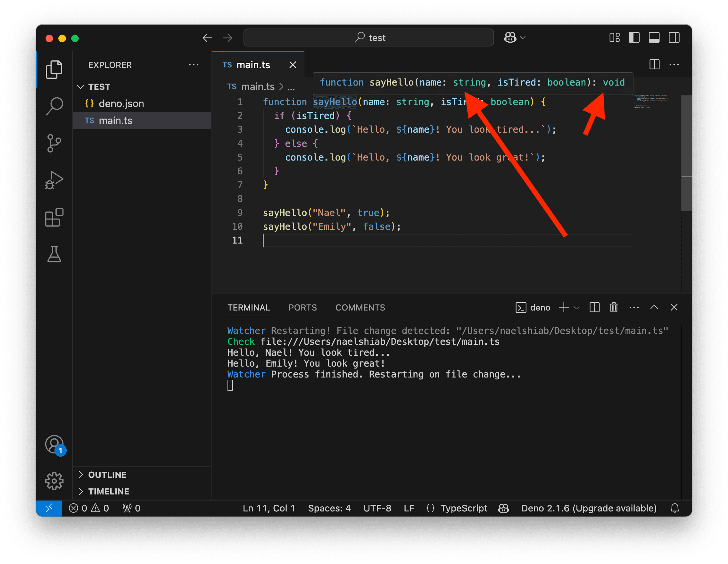Click the EXPLORER panel title
The width and height of the screenshot is (728, 564).
tap(110, 65)
